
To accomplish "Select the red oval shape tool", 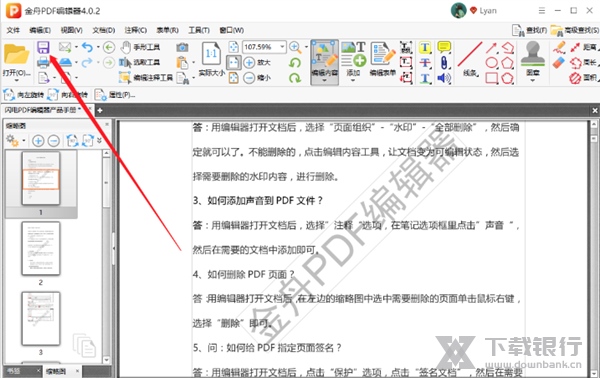I will (x=492, y=62).
